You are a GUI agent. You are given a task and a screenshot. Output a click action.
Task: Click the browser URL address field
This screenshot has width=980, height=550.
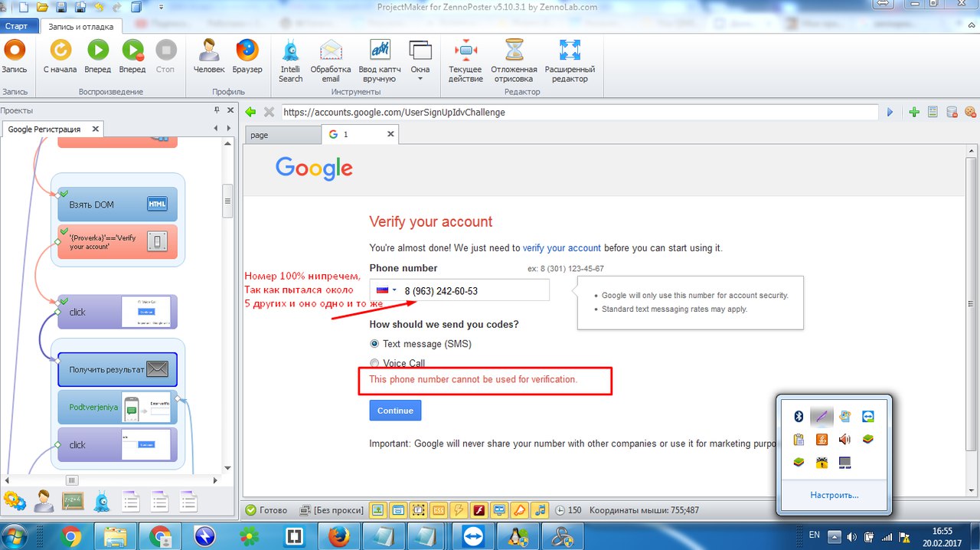pyautogui.click(x=579, y=112)
